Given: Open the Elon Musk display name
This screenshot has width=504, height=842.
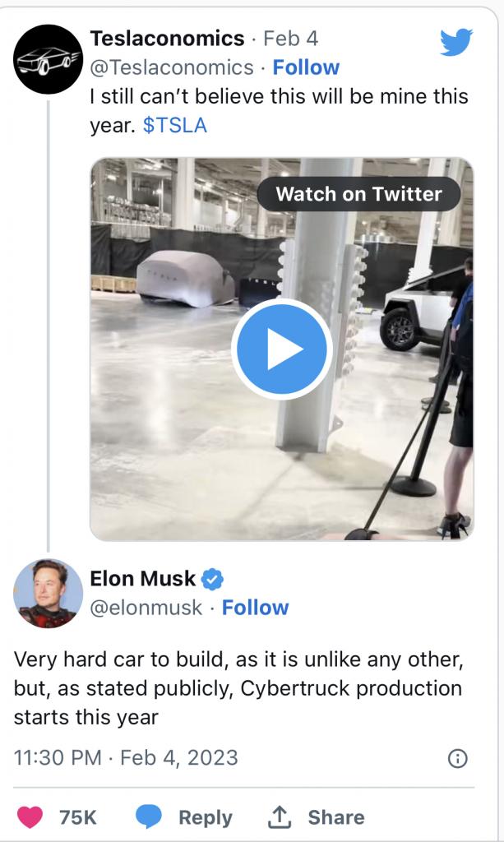Looking at the screenshot, I should tap(143, 579).
